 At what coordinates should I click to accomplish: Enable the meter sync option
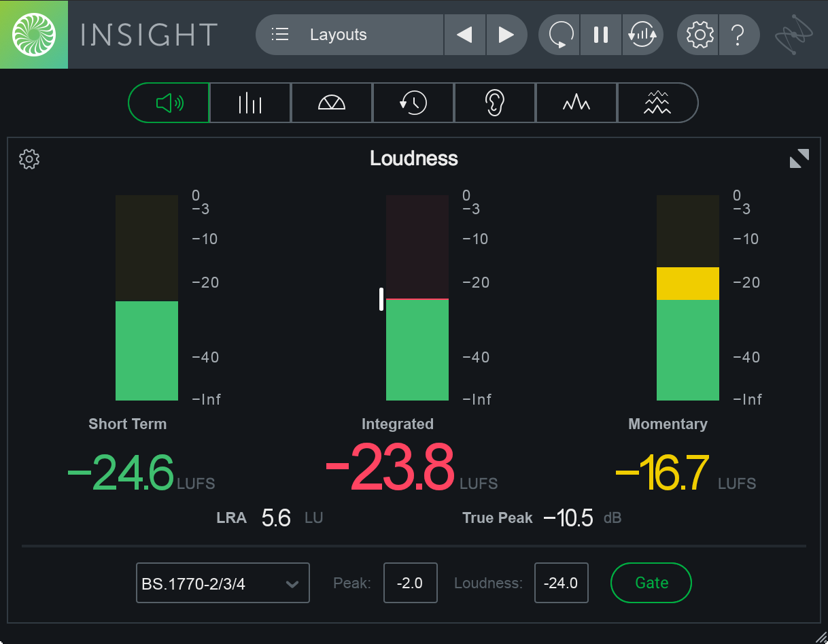tap(642, 35)
